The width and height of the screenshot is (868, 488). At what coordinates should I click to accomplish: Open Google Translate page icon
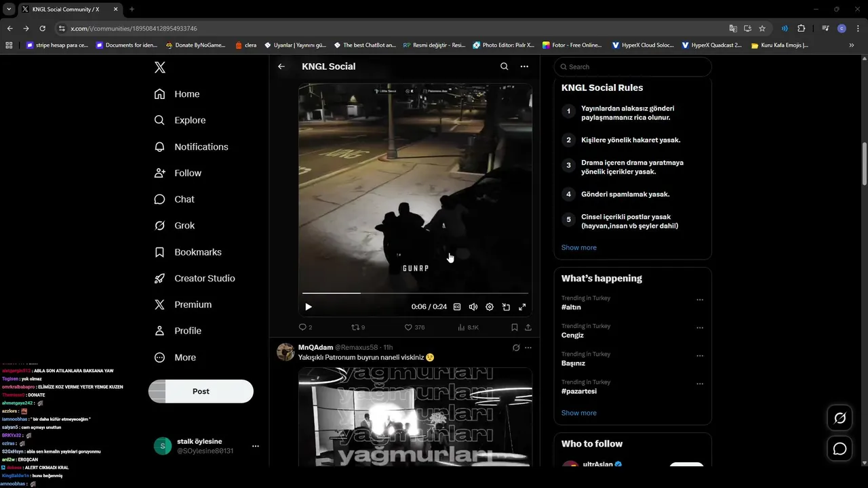tap(733, 28)
